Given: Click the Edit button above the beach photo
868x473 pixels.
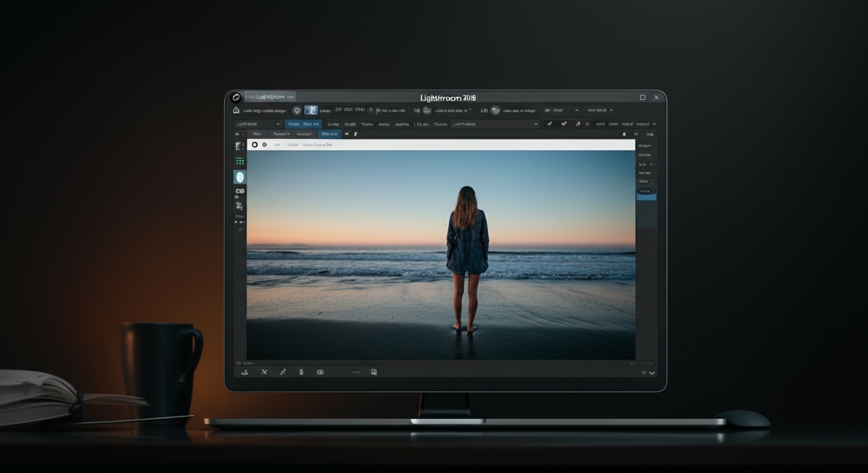Looking at the screenshot, I should pos(276,144).
